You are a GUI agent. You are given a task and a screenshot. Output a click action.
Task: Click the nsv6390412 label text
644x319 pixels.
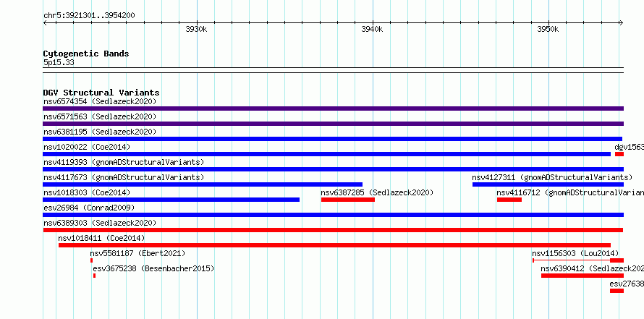[592, 268]
